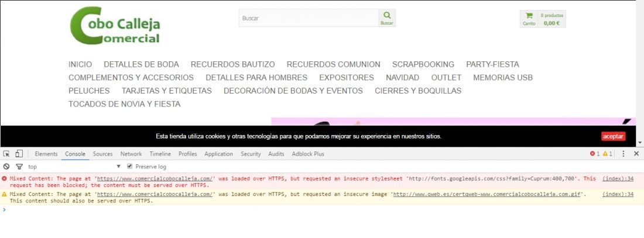The width and height of the screenshot is (644, 238).
Task: Click the yellow warning count indicator
Action: click(608, 154)
